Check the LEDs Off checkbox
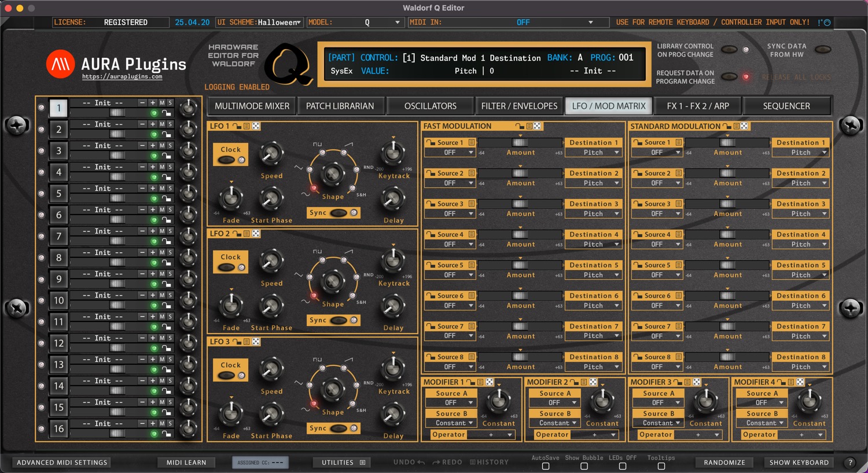Screen dimensions: 868x473 623,466
